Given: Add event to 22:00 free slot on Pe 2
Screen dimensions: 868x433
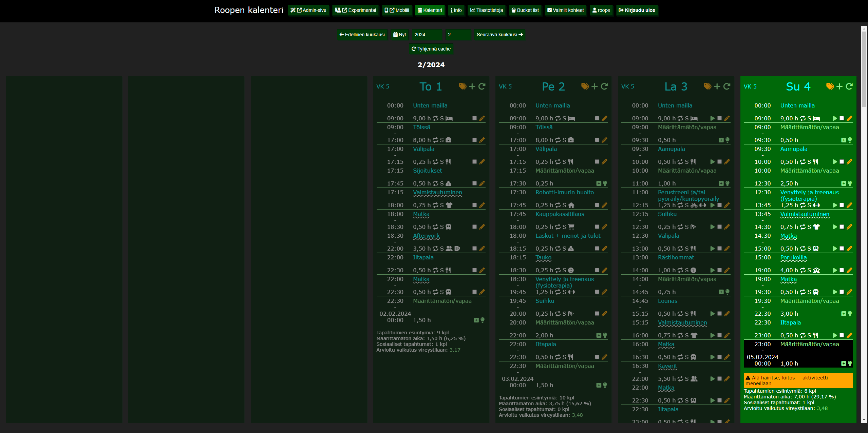Looking at the screenshot, I should [x=599, y=335].
